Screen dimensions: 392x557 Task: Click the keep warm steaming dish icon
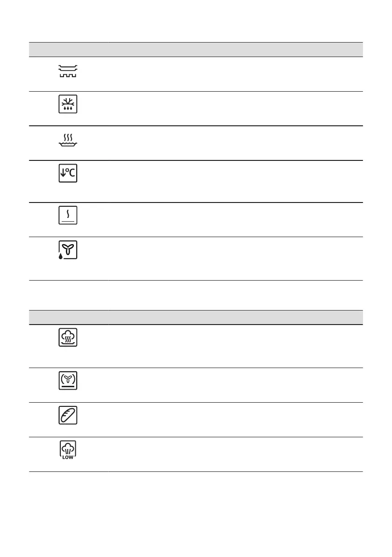tap(68, 140)
